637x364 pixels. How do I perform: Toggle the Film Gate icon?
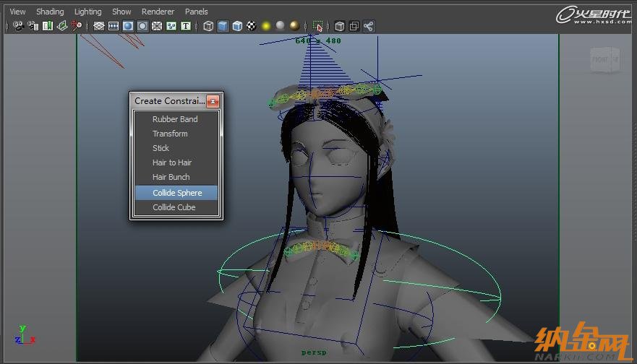[114, 27]
